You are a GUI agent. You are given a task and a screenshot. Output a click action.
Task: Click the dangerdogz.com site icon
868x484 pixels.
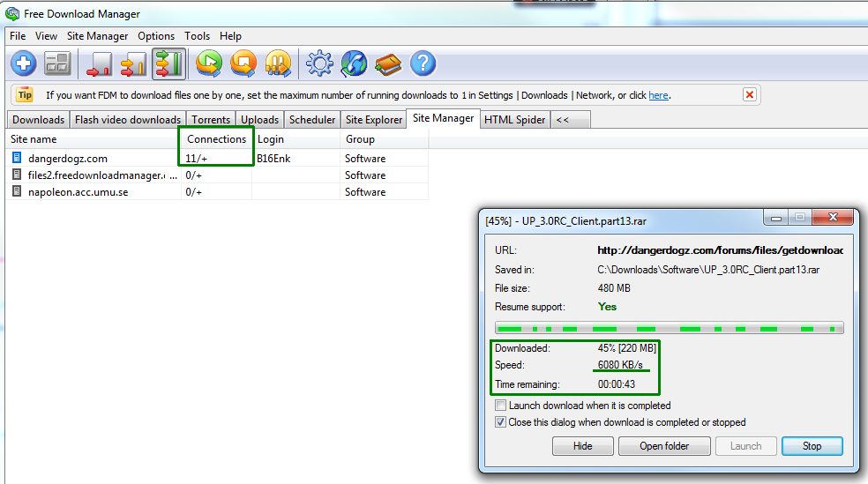[x=17, y=158]
